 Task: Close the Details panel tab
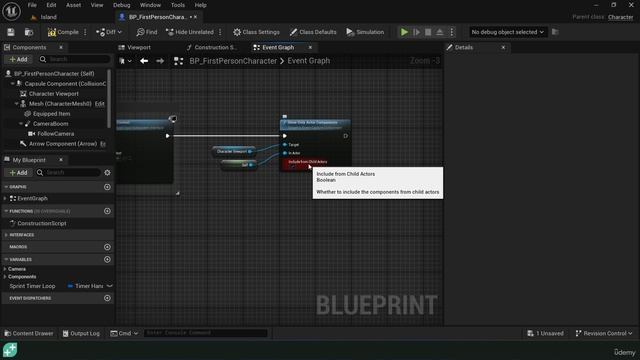click(503, 47)
